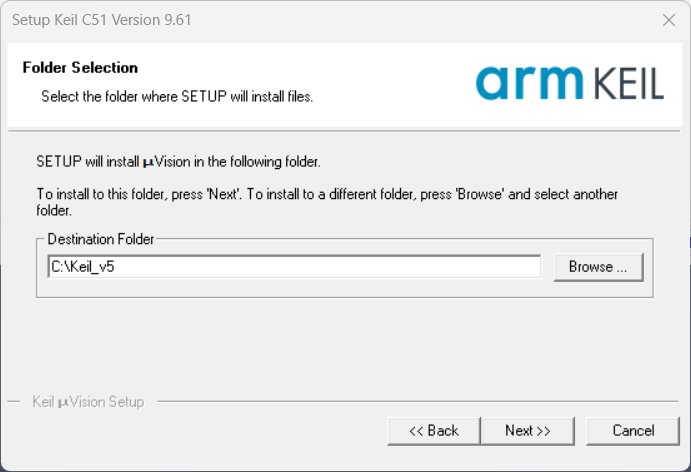This screenshot has height=472, width=691.
Task: Click the Browse ... button
Action: (x=597, y=267)
